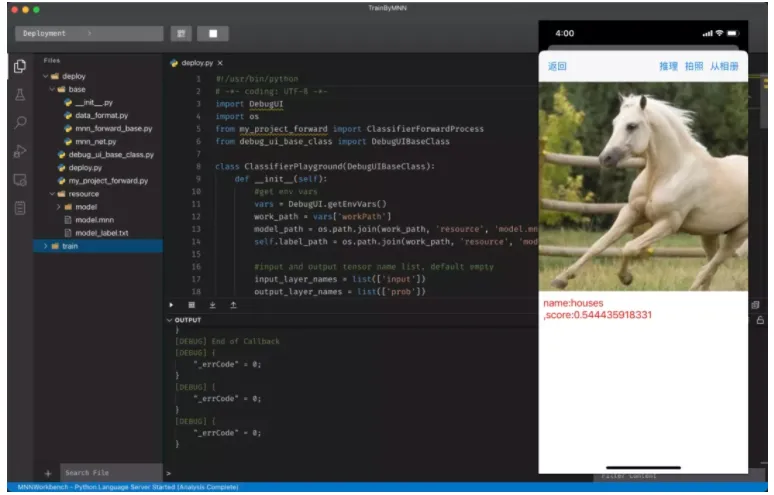The image size is (774, 495).
Task: Collapse the deploy folder
Action: [45, 76]
